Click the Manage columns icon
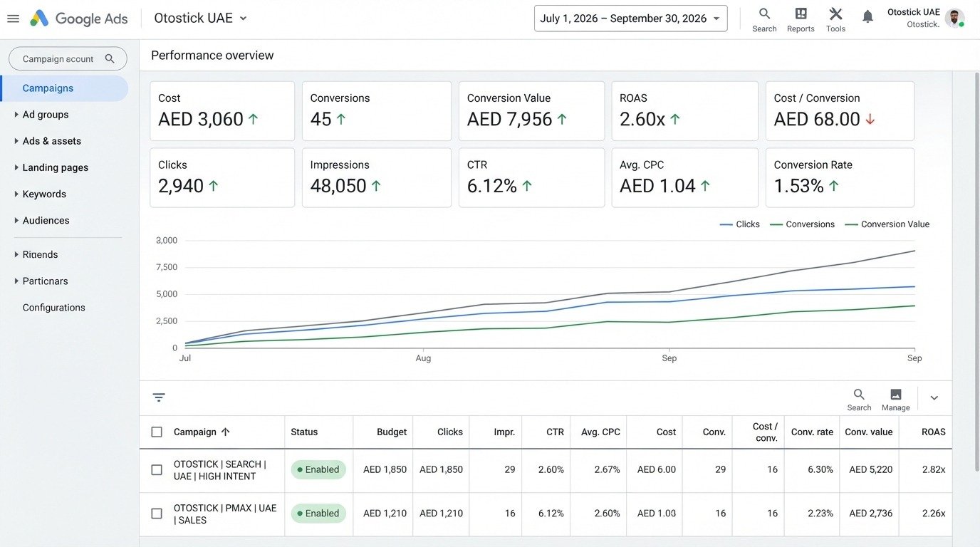The width and height of the screenshot is (980, 547). 895,399
